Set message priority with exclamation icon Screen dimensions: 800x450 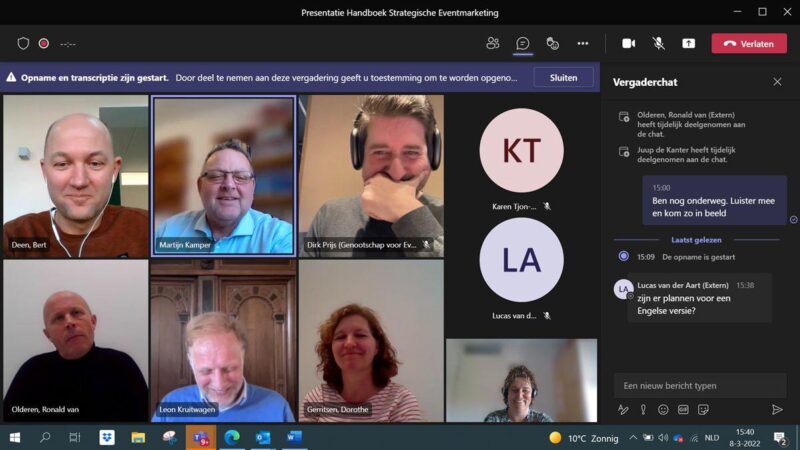click(643, 409)
